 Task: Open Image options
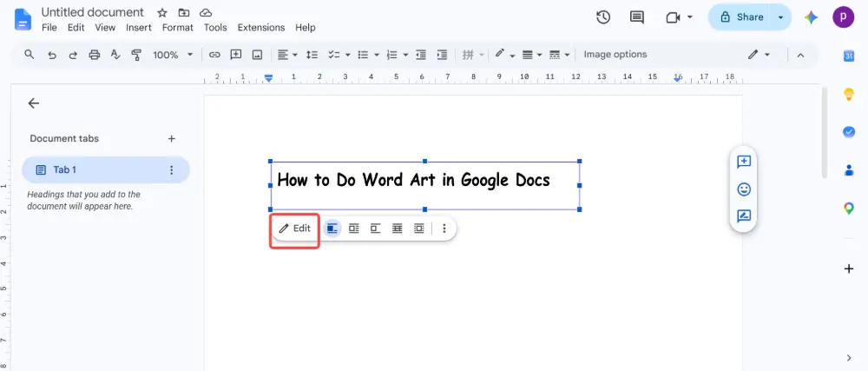tap(615, 54)
